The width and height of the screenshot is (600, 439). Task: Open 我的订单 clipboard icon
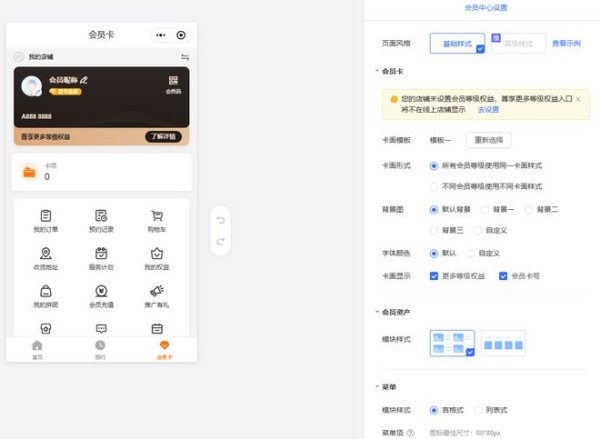pyautogui.click(x=46, y=216)
